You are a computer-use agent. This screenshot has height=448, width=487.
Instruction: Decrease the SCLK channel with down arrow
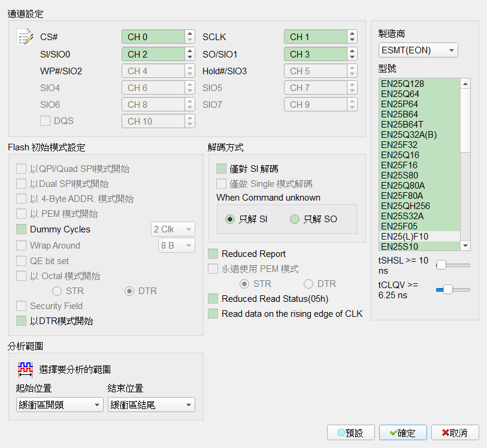(x=352, y=40)
